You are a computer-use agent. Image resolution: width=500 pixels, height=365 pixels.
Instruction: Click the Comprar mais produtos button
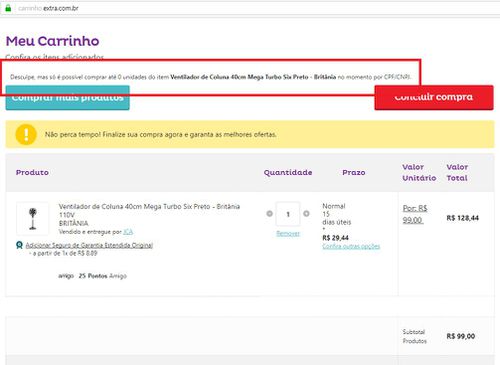(x=68, y=98)
